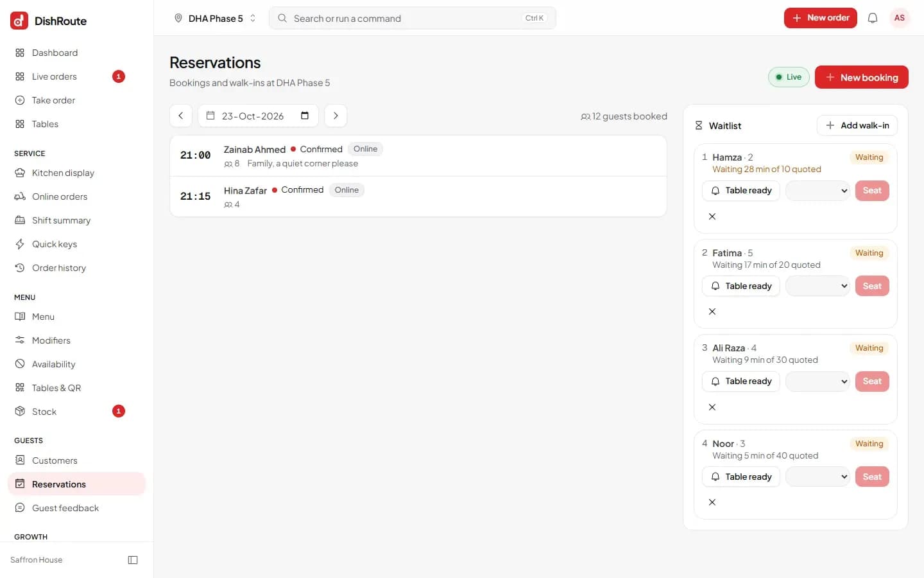Open the notifications bell
The image size is (924, 578).
pyautogui.click(x=873, y=18)
